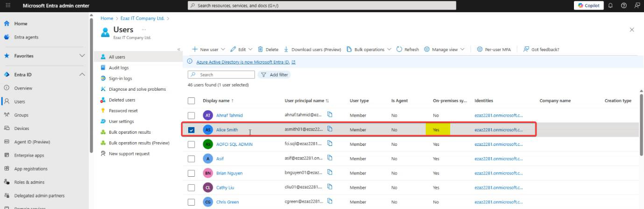This screenshot has height=209, width=644.
Task: Open the Bulk operations dropdown
Action: tap(368, 50)
